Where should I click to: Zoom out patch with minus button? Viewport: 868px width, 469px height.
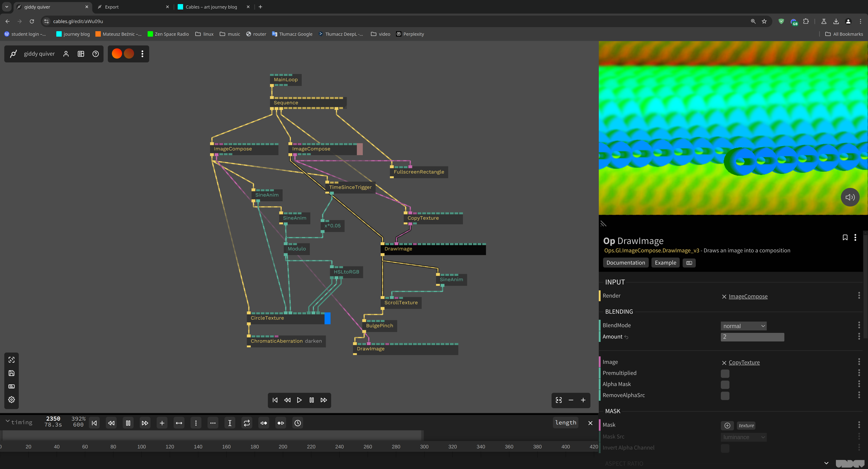pyautogui.click(x=571, y=400)
